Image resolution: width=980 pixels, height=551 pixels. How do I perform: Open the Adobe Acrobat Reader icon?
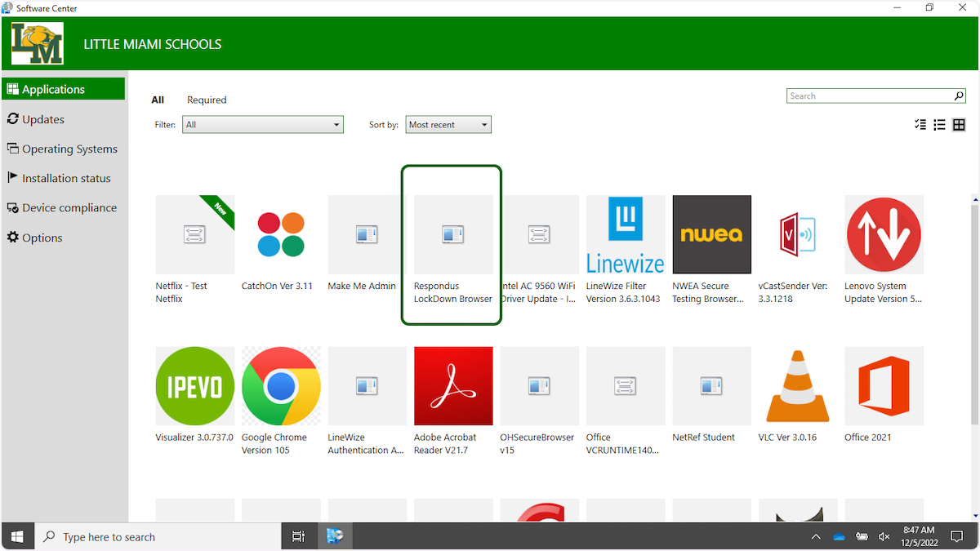[453, 386]
